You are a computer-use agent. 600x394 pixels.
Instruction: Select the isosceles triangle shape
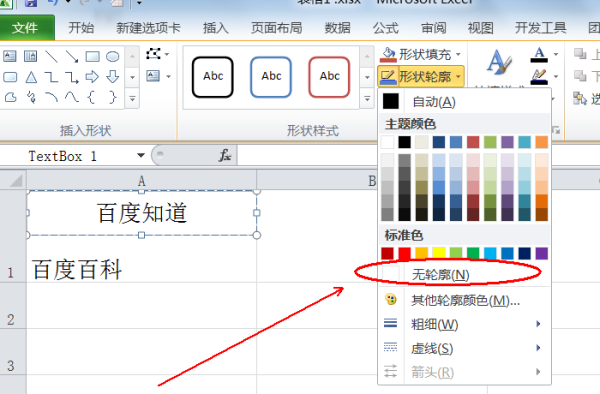31,77
